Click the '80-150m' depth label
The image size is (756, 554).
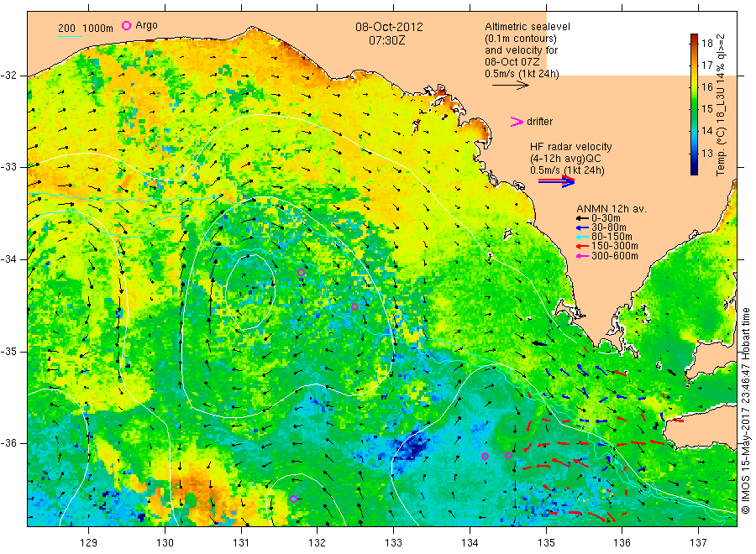[612, 237]
